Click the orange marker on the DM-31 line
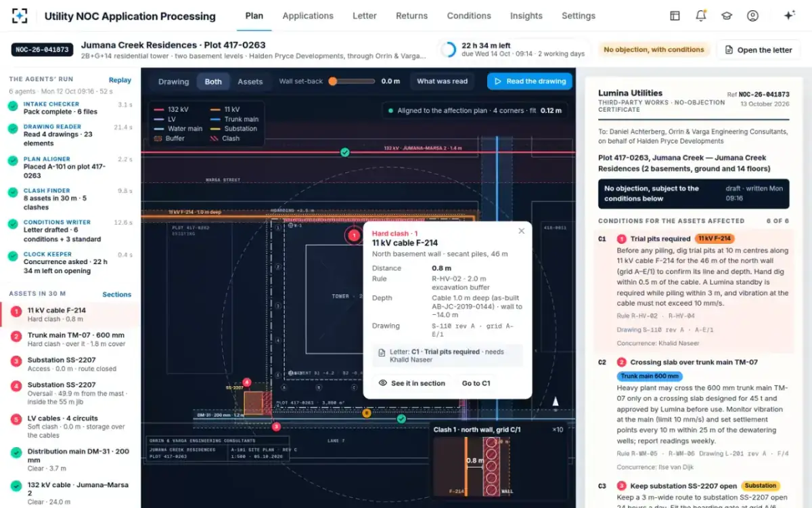The height and width of the screenshot is (508, 812). coord(367,412)
